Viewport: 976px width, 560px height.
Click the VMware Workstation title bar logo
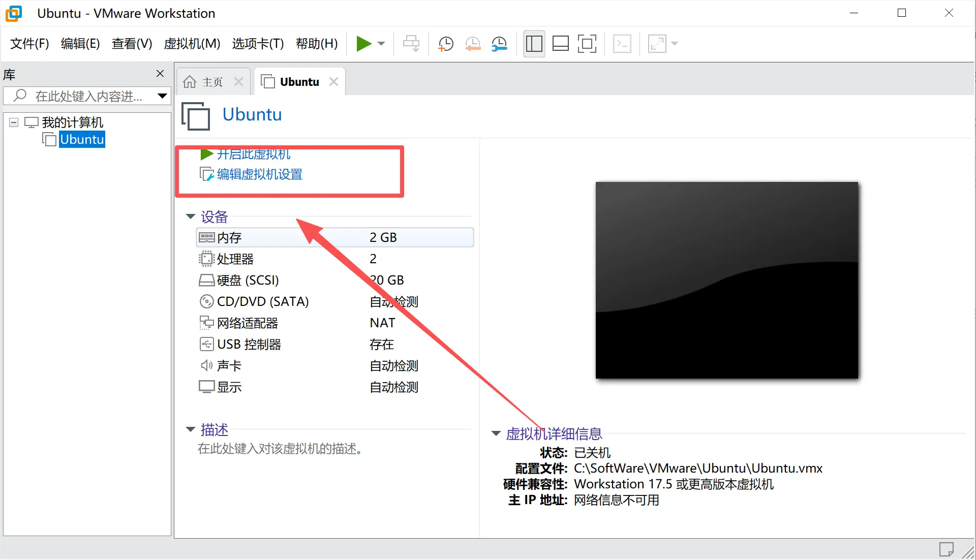point(14,13)
